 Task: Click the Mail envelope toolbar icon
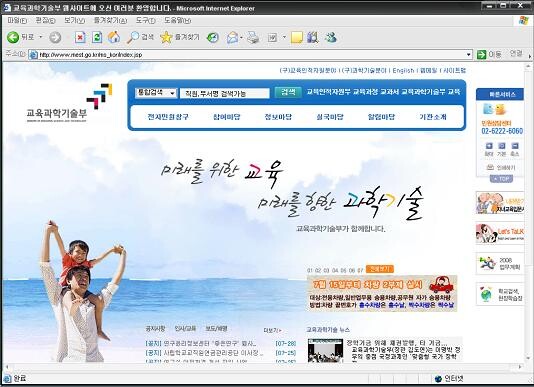pyautogui.click(x=232, y=37)
